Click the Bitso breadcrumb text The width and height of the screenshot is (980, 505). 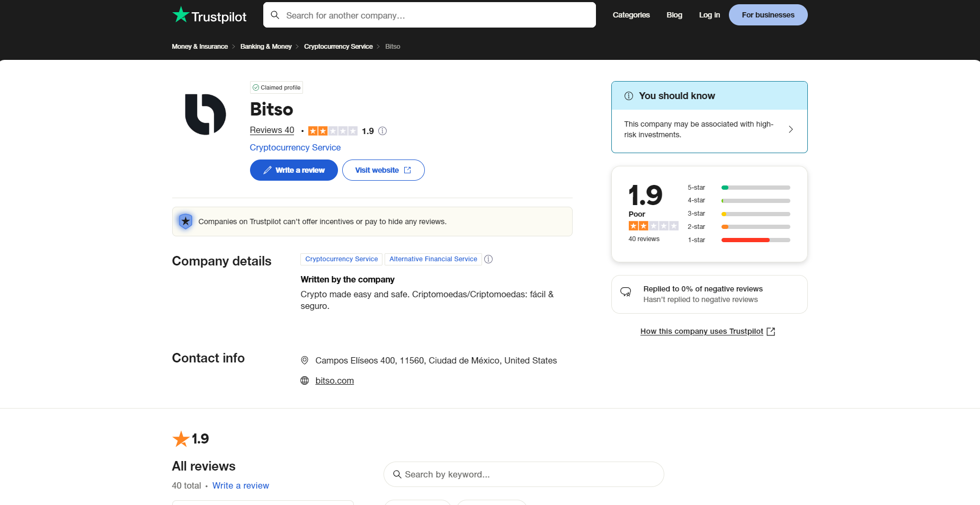click(x=393, y=47)
